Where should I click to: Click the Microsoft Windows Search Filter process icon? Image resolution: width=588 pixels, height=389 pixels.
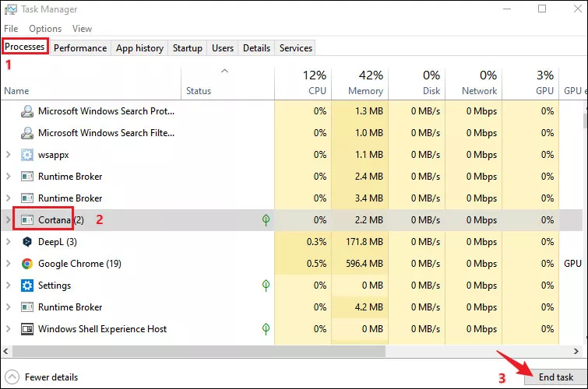(27, 133)
